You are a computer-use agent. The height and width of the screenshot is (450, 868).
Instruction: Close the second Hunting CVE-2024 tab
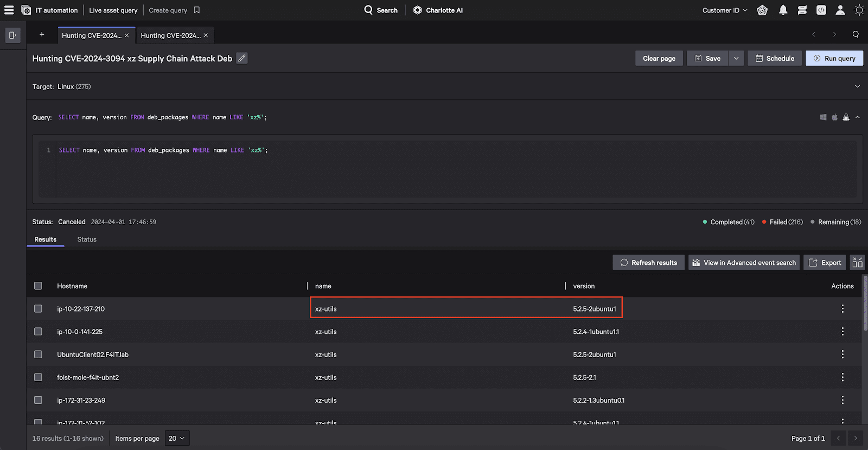206,35
